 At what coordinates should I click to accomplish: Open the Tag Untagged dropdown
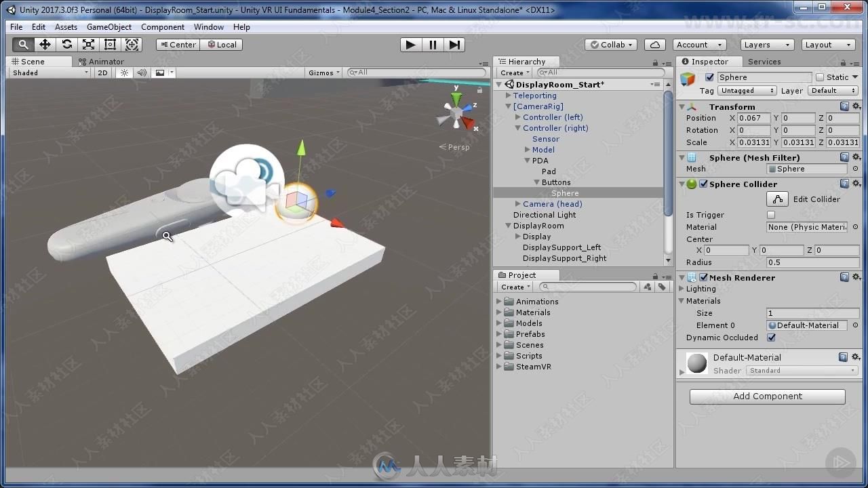point(748,91)
